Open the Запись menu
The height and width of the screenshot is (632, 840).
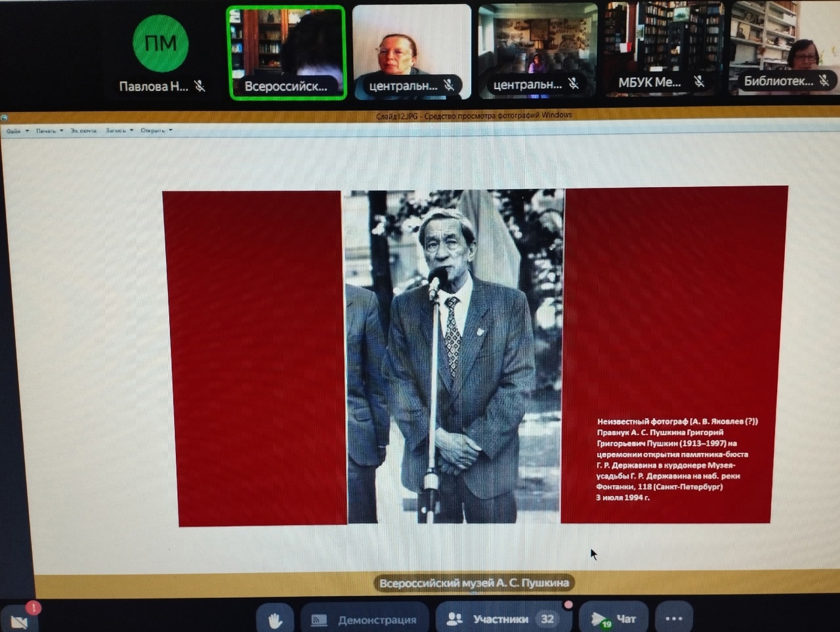coord(119,131)
